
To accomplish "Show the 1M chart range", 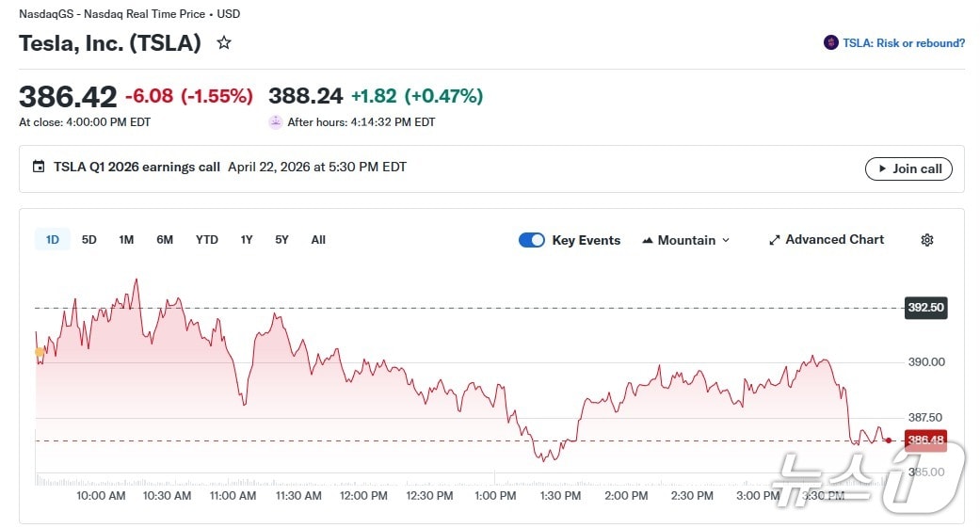I will [126, 240].
